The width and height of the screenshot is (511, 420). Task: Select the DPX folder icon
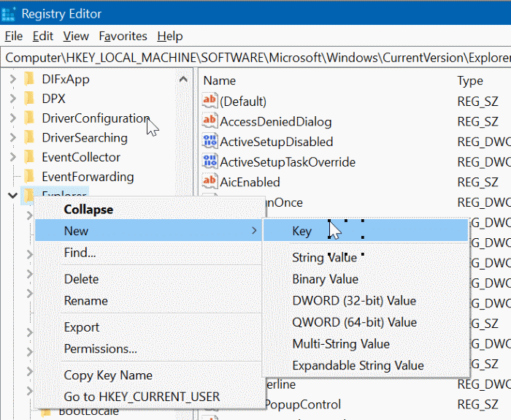(x=29, y=99)
